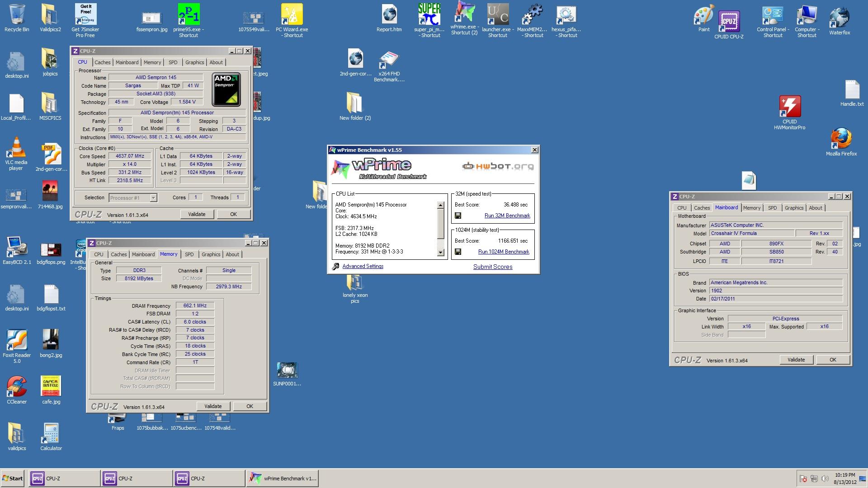Open Waterfox browser icon
Viewport: 868px width, 488px height.
(x=840, y=21)
